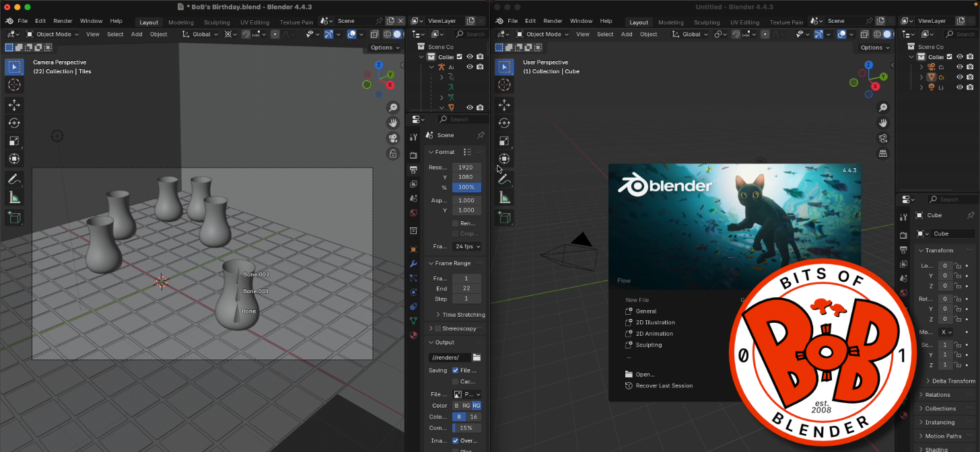The width and height of the screenshot is (980, 452).
Task: Hide Camera via eye icon in Untitled outliner
Action: tap(960, 67)
